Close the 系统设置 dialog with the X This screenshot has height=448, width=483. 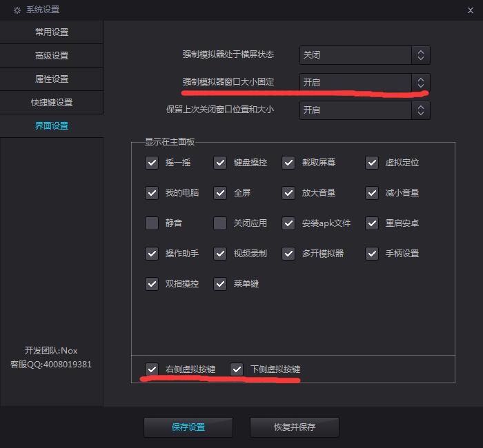(x=471, y=10)
